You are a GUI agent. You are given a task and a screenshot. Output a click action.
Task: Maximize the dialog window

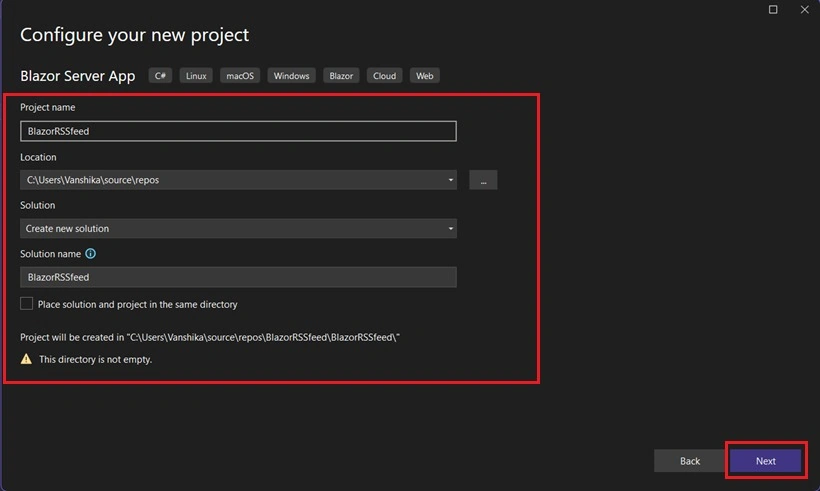pyautogui.click(x=773, y=9)
